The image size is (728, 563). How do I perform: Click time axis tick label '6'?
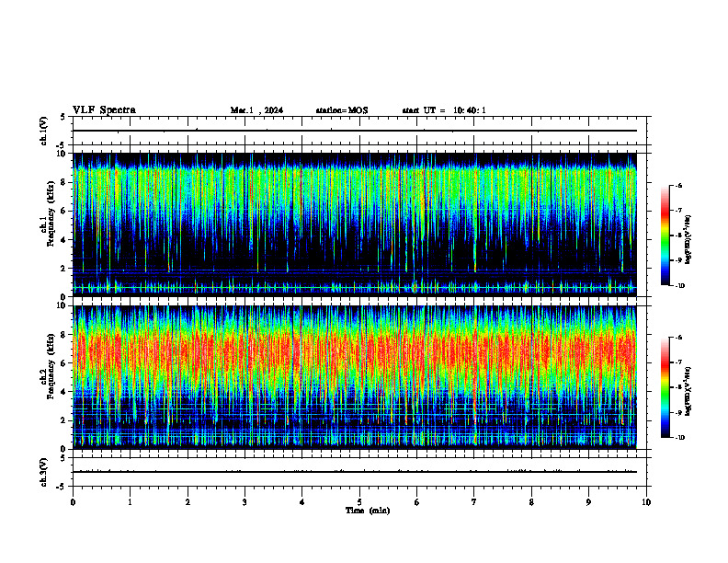[417, 502]
